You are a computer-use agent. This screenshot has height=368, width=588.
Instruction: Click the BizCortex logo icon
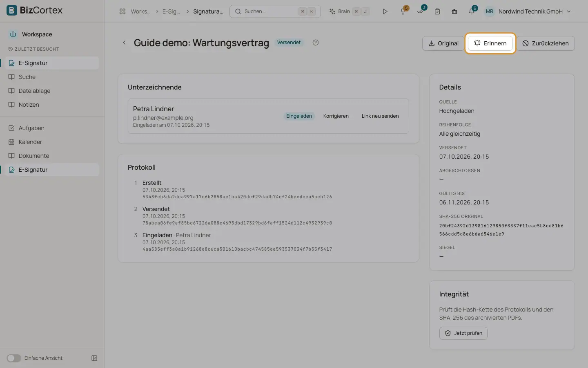pyautogui.click(x=12, y=10)
